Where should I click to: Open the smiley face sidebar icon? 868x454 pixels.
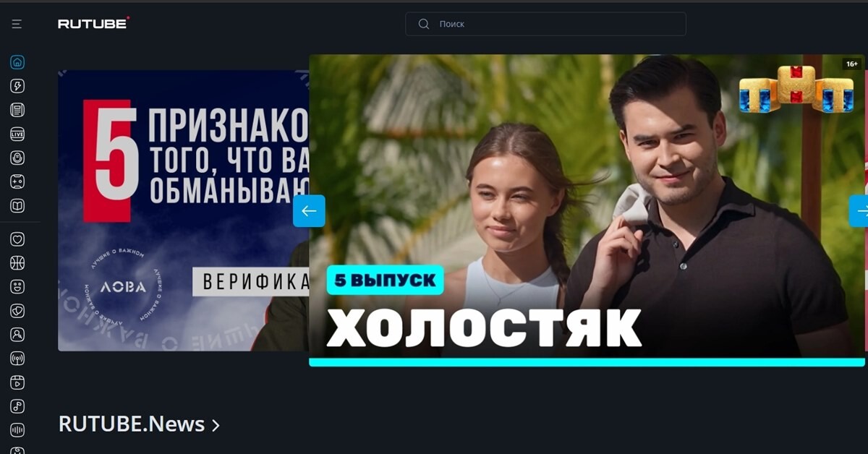[x=17, y=287]
